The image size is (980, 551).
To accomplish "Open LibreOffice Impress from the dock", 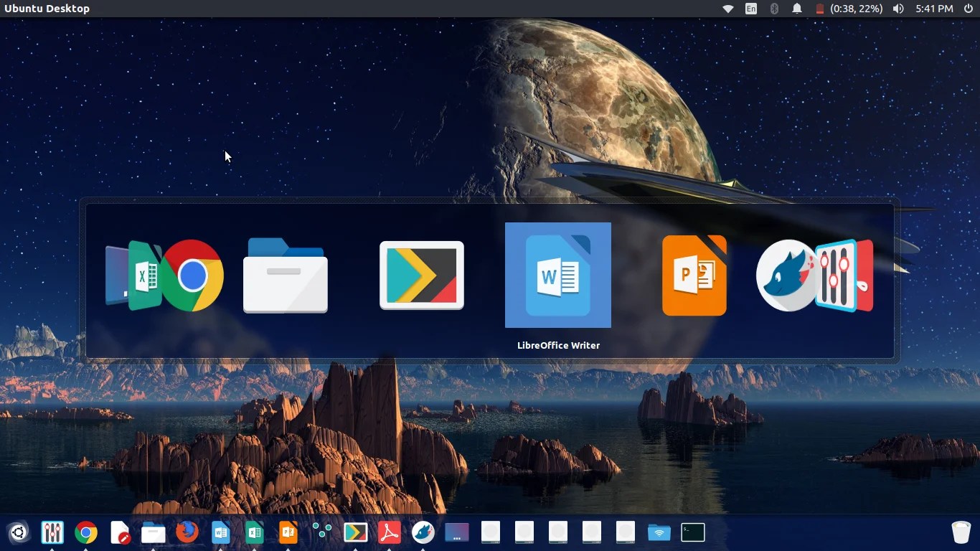I will 288,532.
